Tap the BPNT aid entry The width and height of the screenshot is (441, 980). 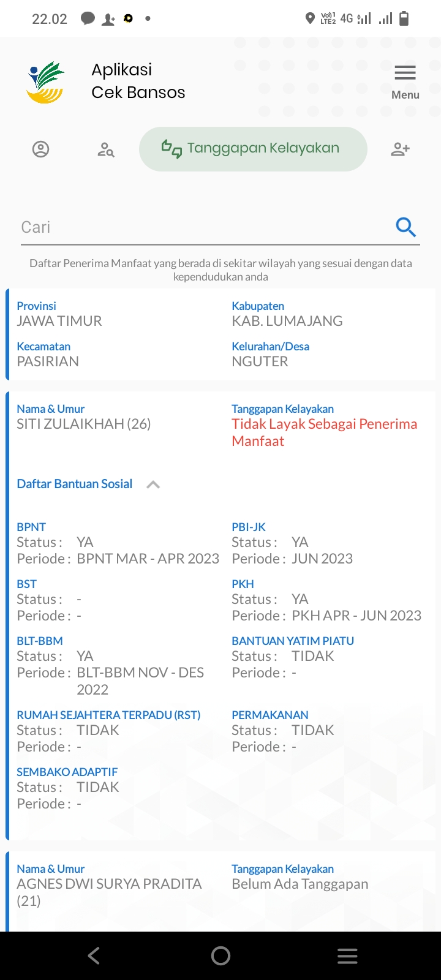(x=118, y=543)
